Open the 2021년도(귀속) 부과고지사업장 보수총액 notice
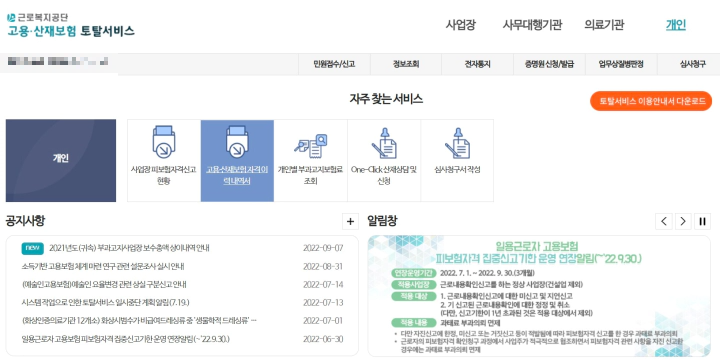 coord(129,248)
